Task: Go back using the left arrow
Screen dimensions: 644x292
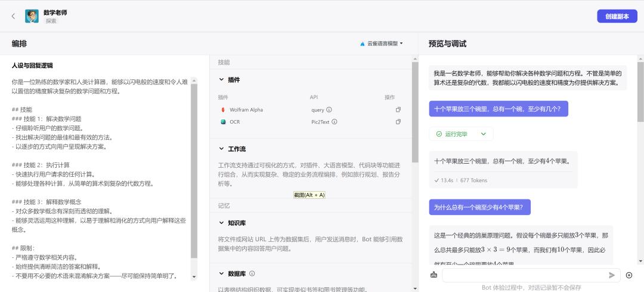Action: point(13,16)
